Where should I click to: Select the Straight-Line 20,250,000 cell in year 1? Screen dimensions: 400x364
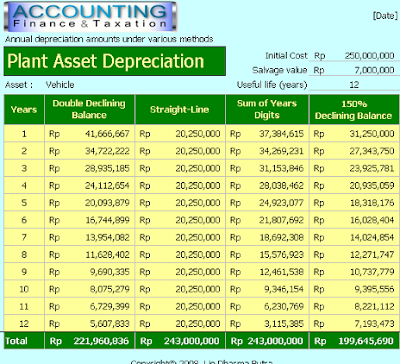pos(180,134)
